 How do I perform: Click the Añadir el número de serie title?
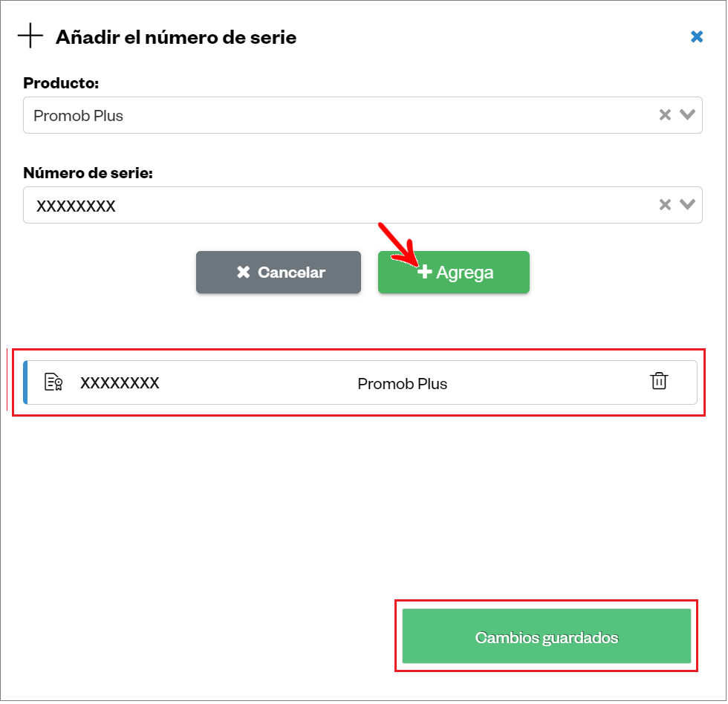(x=176, y=37)
